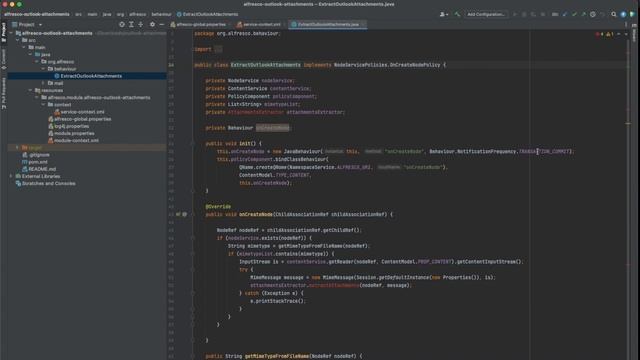The height and width of the screenshot is (360, 640).
Task: Collapse the src folder
Action: (x=18, y=40)
